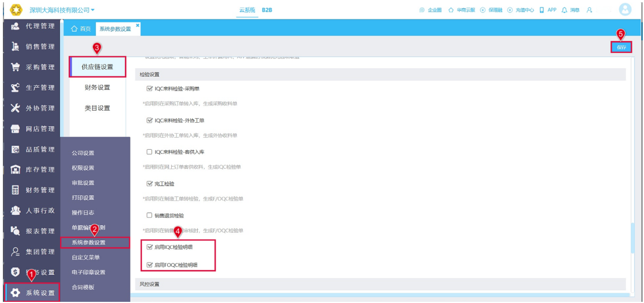Choose 系统参数设置 in the submenu
Screen dimensions: 644x303
pos(95,243)
